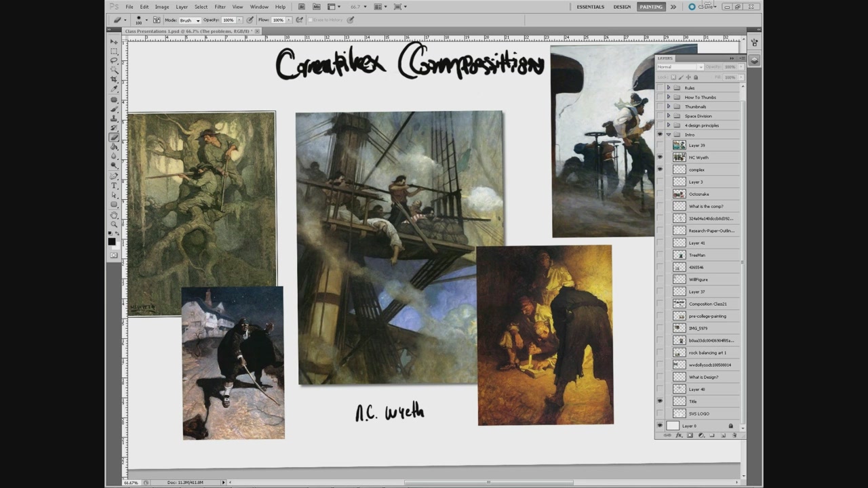868x488 pixels.
Task: Open the layer blend mode dropdown
Action: click(680, 67)
